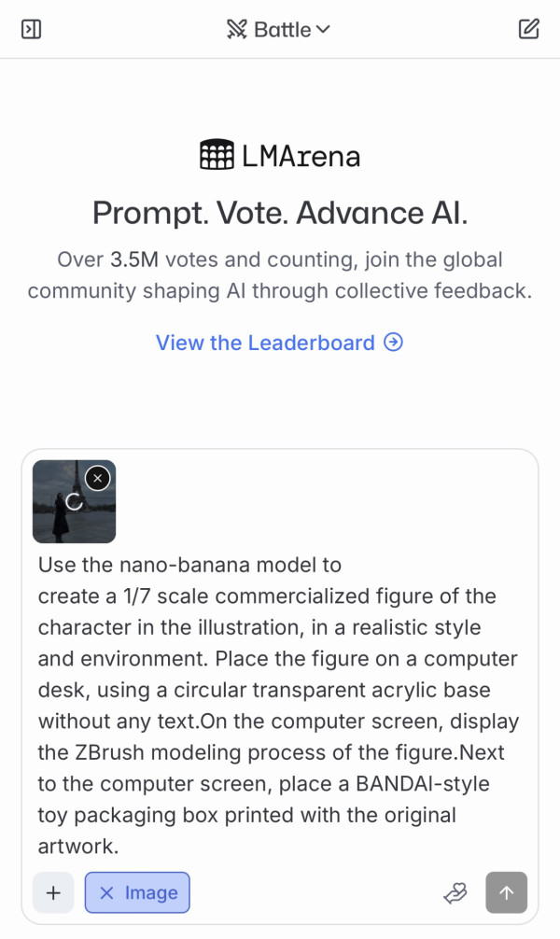The width and height of the screenshot is (560, 939).
Task: Click the crossed swords Battle icon
Action: [x=237, y=29]
